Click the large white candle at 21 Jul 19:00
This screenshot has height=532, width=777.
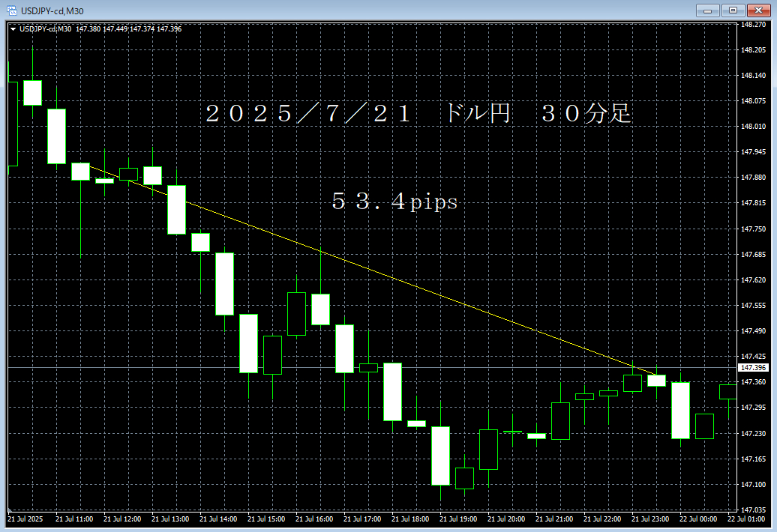(x=440, y=456)
